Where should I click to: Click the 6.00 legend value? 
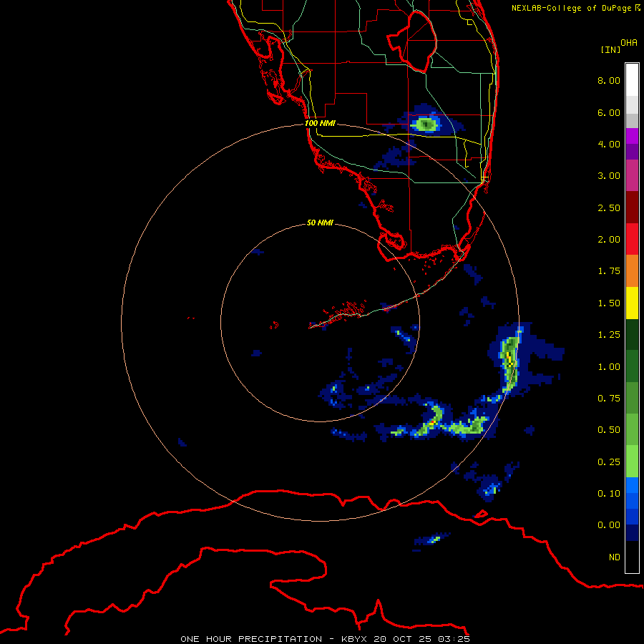tap(609, 112)
